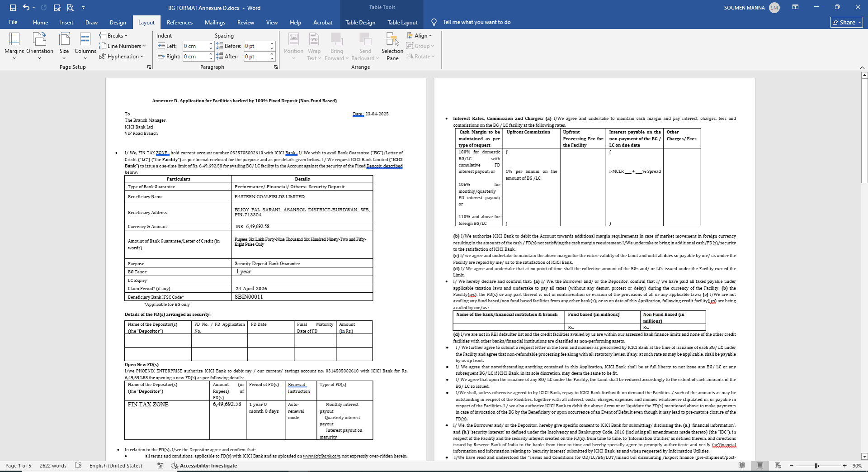Switch to Print Layout view
Viewport: 868px width, 472px height.
click(x=760, y=466)
